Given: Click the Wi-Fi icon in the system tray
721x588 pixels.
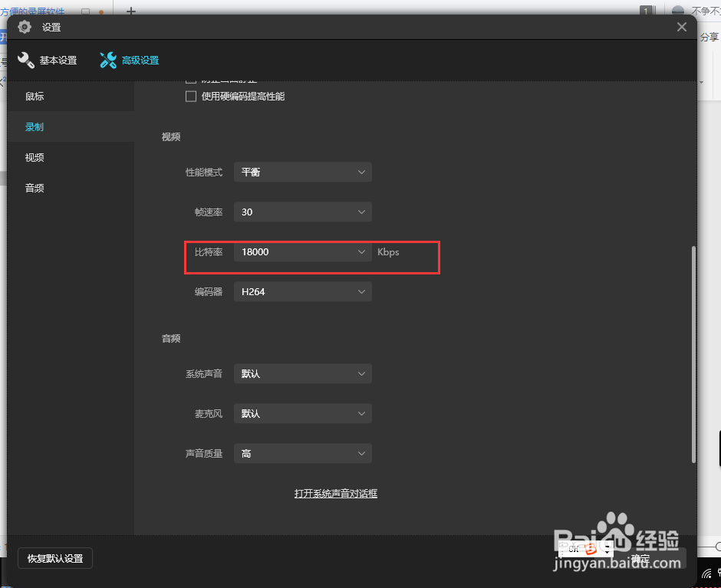Looking at the screenshot, I should tap(706, 573).
